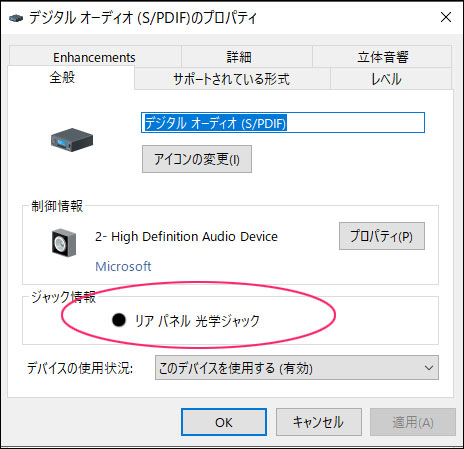Open the レベル tab
The image size is (464, 449).
[x=386, y=79]
